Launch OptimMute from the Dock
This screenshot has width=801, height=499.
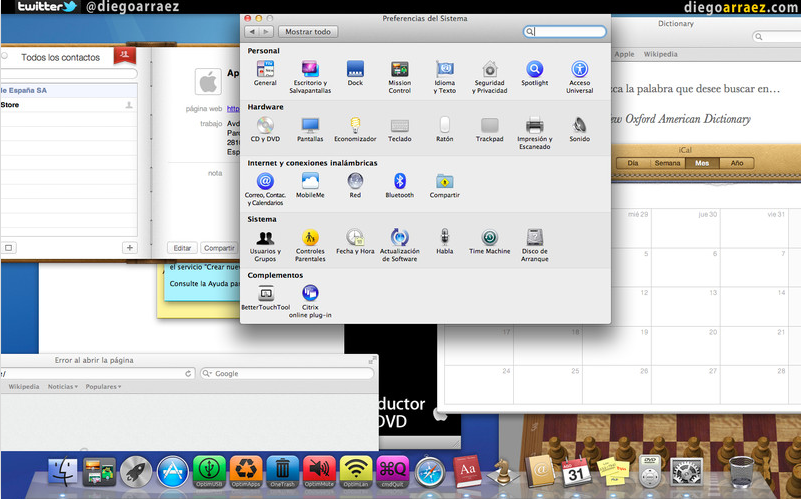tap(319, 472)
